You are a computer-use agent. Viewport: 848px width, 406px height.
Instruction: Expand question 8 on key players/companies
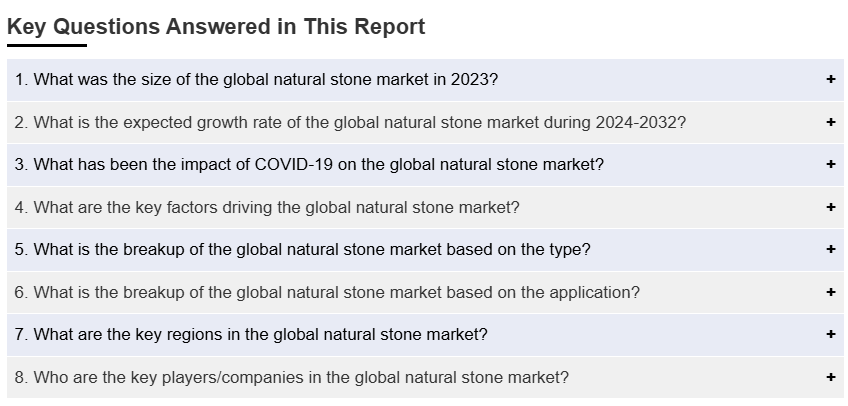tap(291, 378)
